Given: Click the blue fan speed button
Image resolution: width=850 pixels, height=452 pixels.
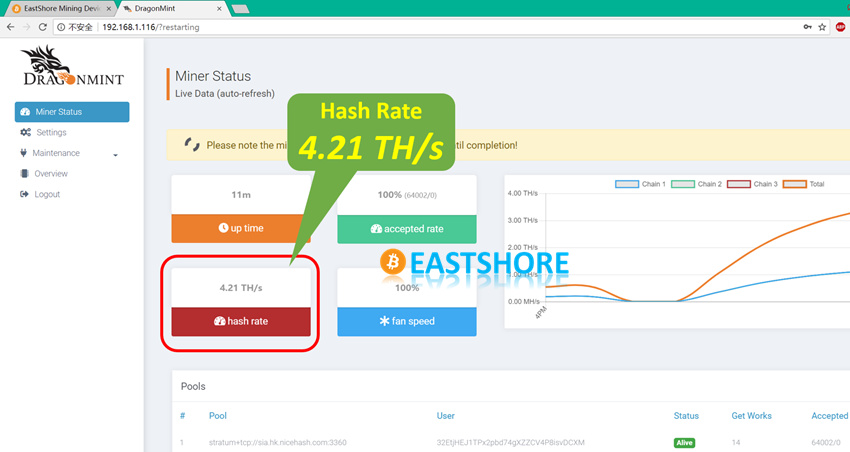Looking at the screenshot, I should pos(407,321).
